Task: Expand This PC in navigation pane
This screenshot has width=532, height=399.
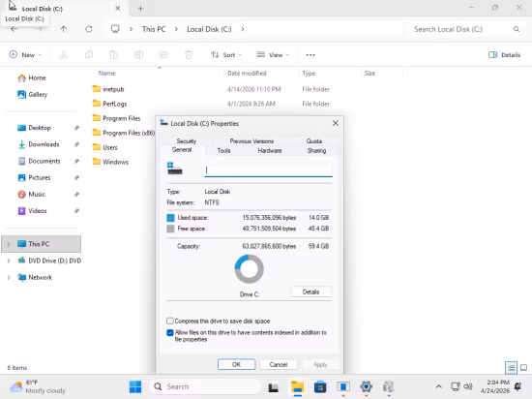Action: [x=9, y=244]
